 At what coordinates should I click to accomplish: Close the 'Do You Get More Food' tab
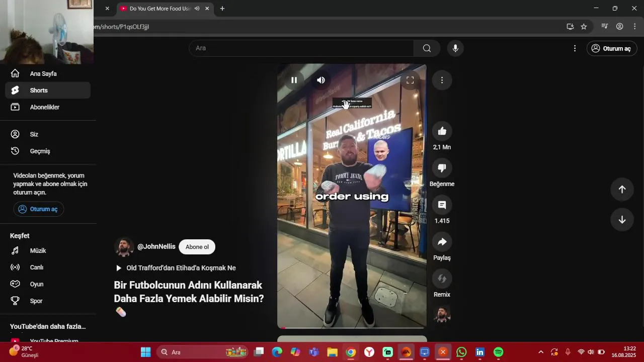point(207,9)
